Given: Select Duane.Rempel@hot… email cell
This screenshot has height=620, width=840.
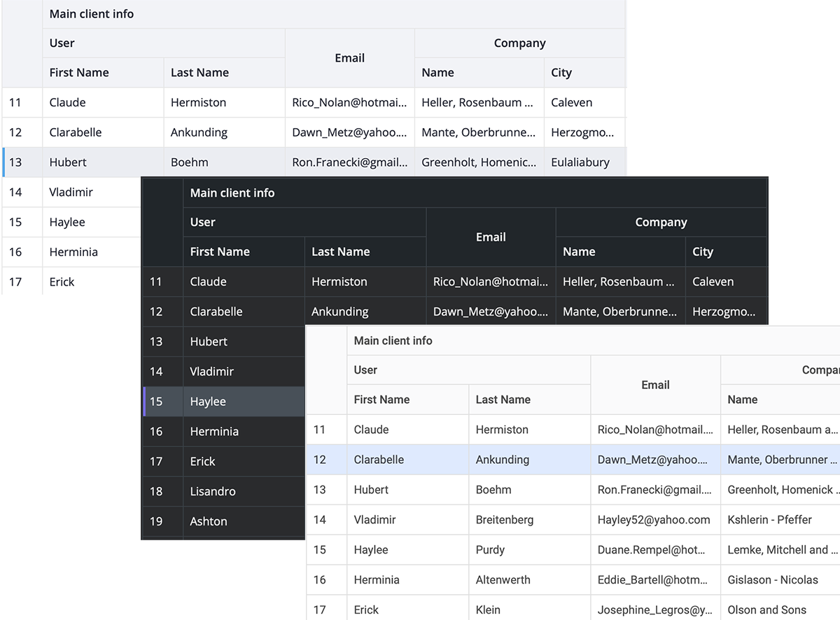Looking at the screenshot, I should pos(651,550).
